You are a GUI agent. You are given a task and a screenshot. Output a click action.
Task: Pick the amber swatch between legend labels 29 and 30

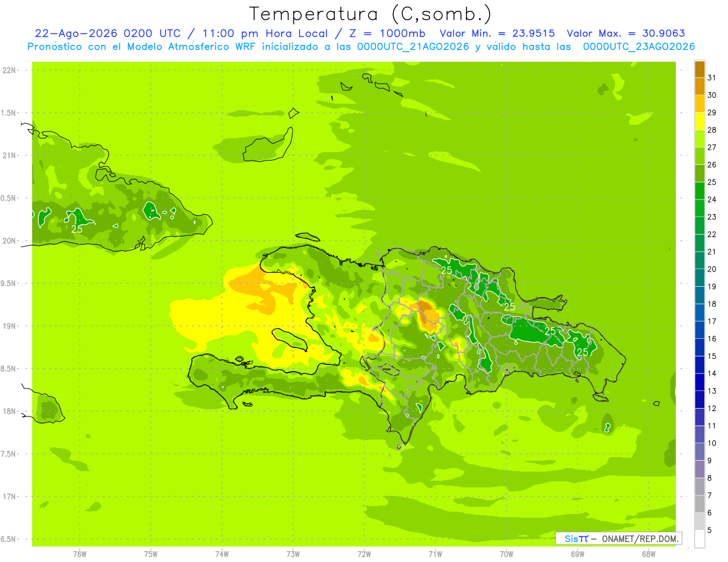point(699,104)
